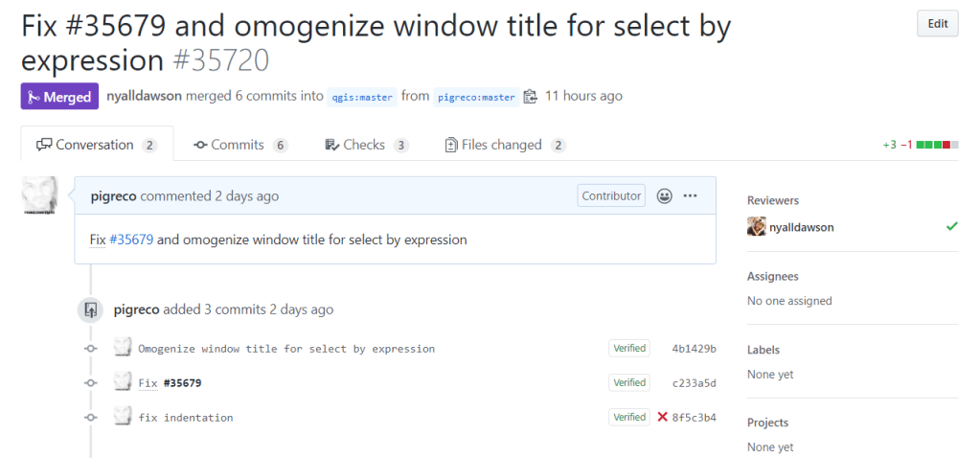Open the Files changed tab
Screen dimensions: 980x458
coord(504,145)
